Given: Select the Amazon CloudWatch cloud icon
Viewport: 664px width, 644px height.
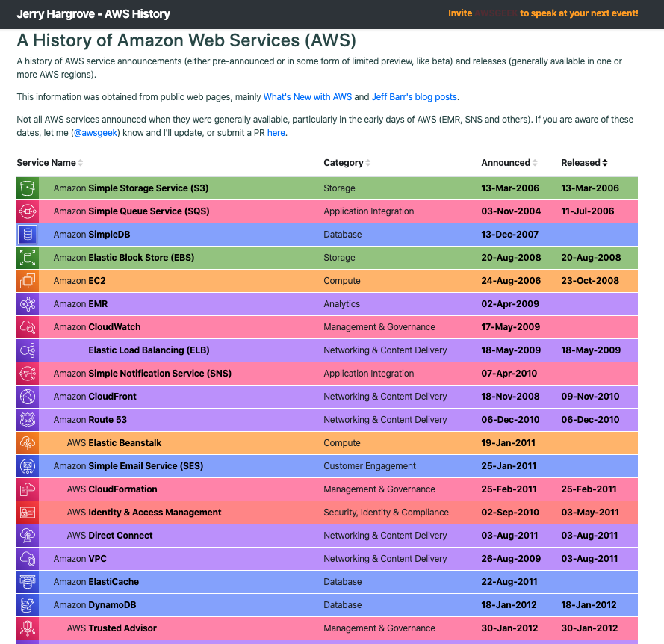Looking at the screenshot, I should click(27, 326).
